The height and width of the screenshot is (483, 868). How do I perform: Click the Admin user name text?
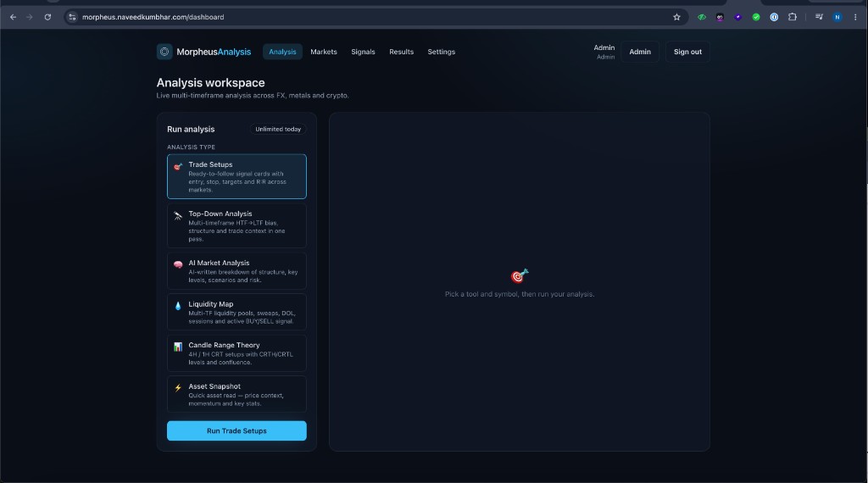(604, 47)
